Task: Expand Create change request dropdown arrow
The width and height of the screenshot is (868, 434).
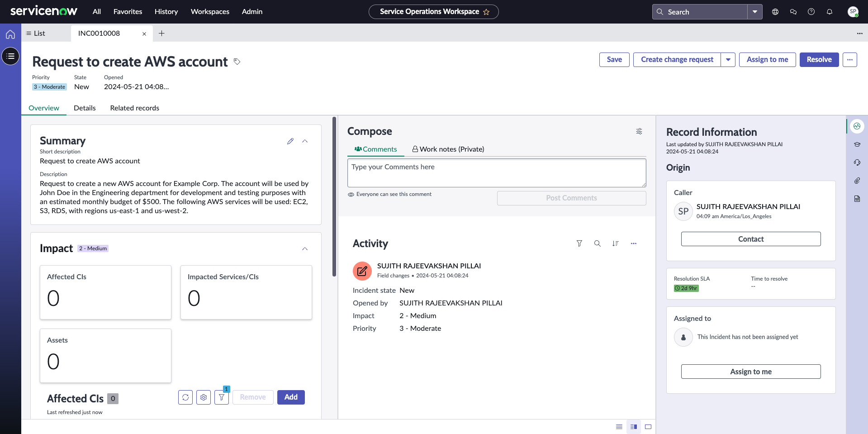Action: pos(728,60)
